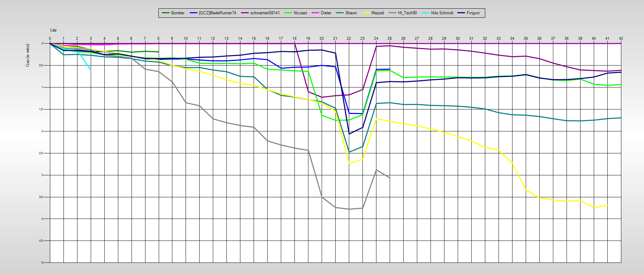644x274 pixels.
Task: Click lap 3 axis label
Action: click(91, 38)
